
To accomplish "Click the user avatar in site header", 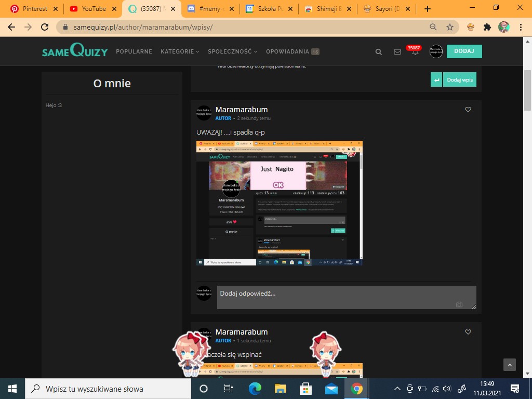I will pyautogui.click(x=436, y=51).
